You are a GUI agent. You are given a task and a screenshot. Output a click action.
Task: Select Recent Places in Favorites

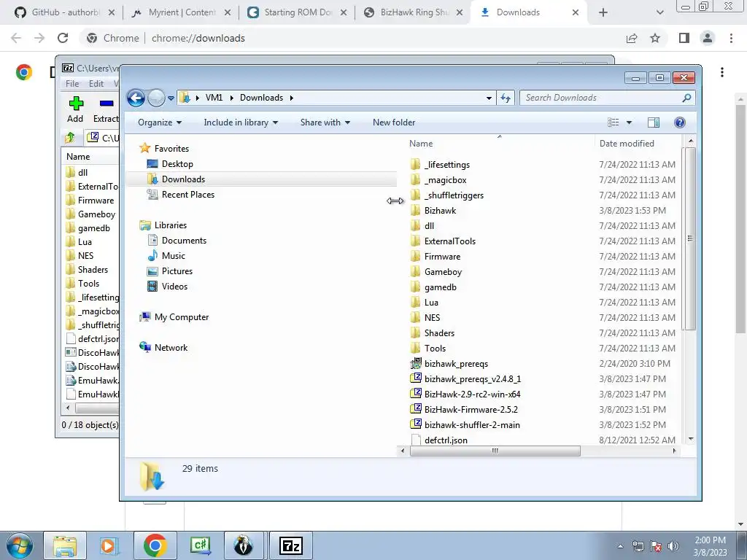click(187, 194)
